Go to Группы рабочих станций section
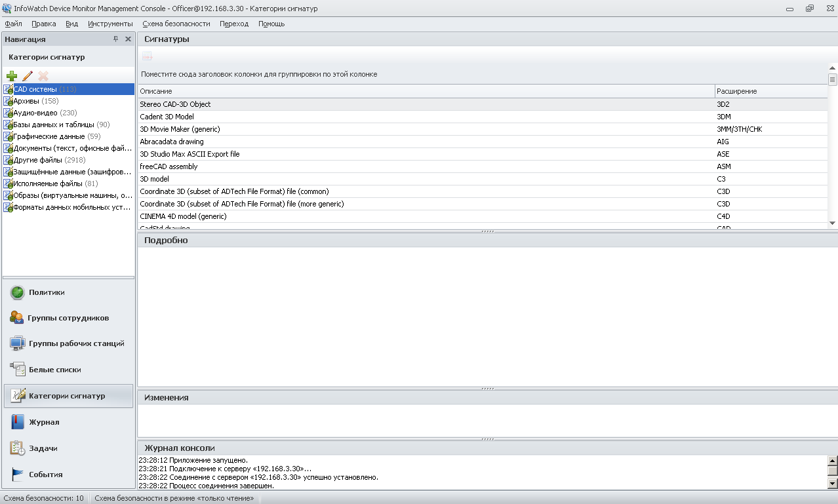This screenshot has width=838, height=504. pos(68,343)
